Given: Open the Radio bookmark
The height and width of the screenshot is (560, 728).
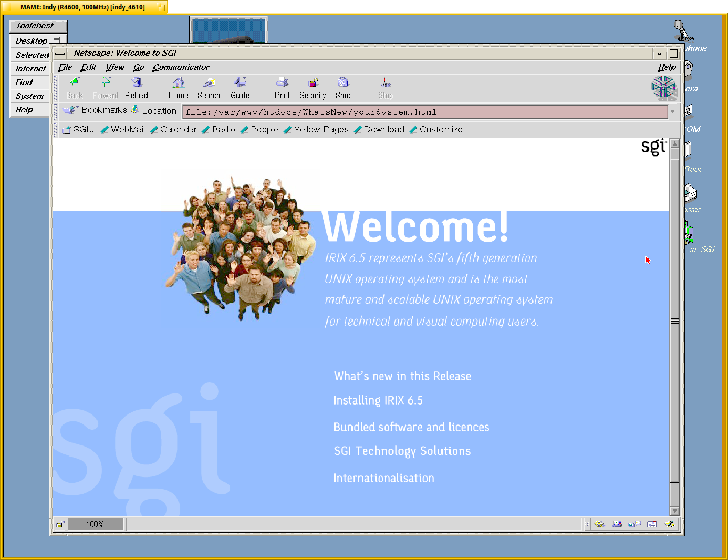Looking at the screenshot, I should 219,129.
